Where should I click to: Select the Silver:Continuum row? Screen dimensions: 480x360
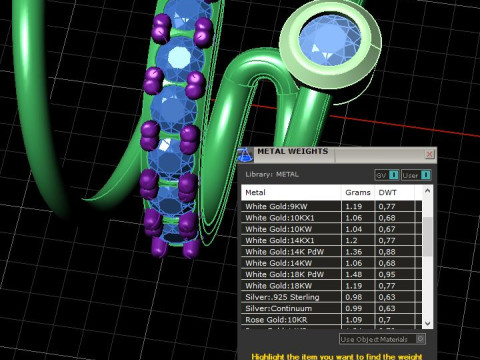click(331, 308)
